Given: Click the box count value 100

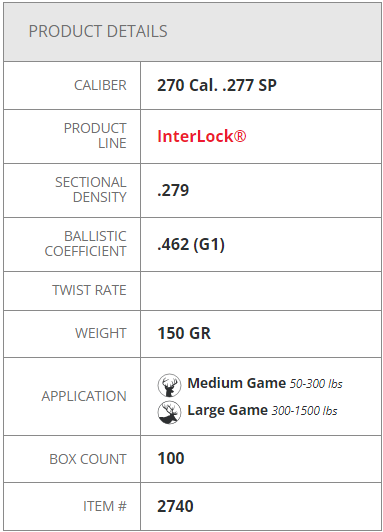Looking at the screenshot, I should coord(171,458).
